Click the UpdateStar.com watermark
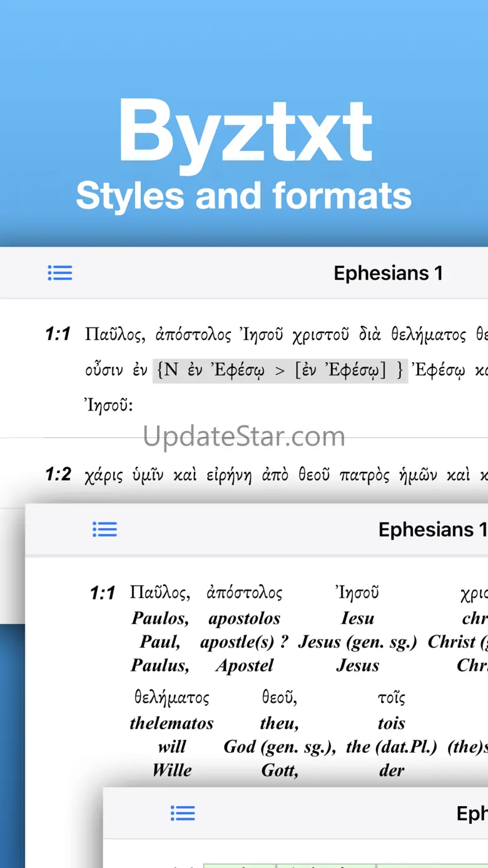The width and height of the screenshot is (488, 868). coord(244,436)
